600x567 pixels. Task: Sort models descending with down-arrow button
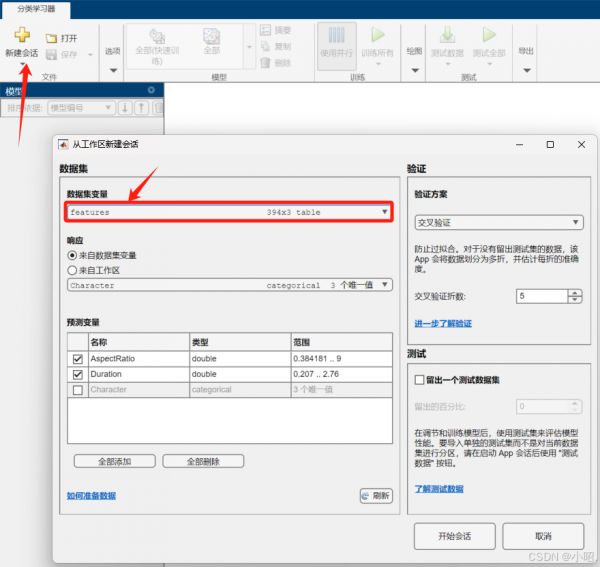point(125,108)
